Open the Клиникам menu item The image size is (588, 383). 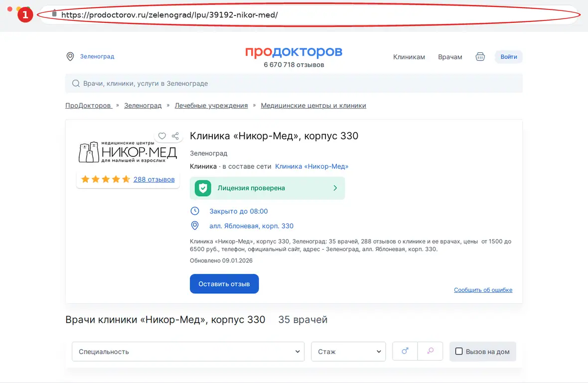[x=409, y=57]
